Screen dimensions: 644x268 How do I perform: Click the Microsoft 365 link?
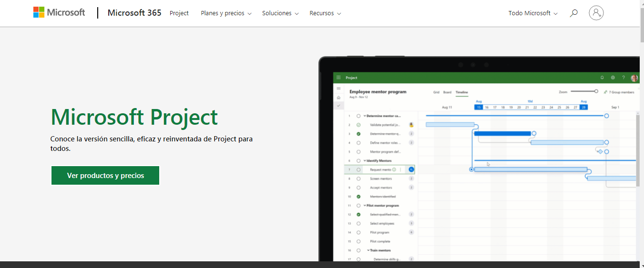pos(134,13)
